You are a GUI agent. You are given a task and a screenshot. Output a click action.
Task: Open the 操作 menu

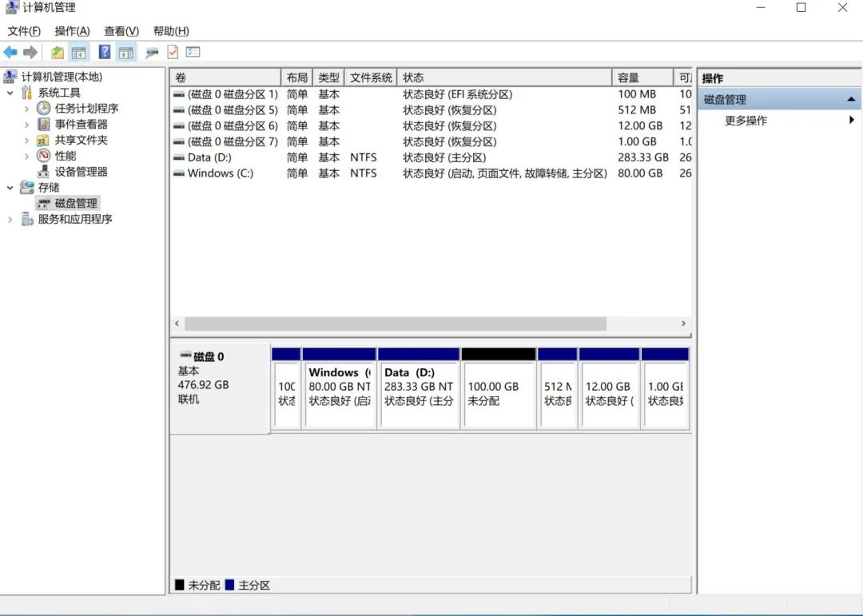[72, 30]
